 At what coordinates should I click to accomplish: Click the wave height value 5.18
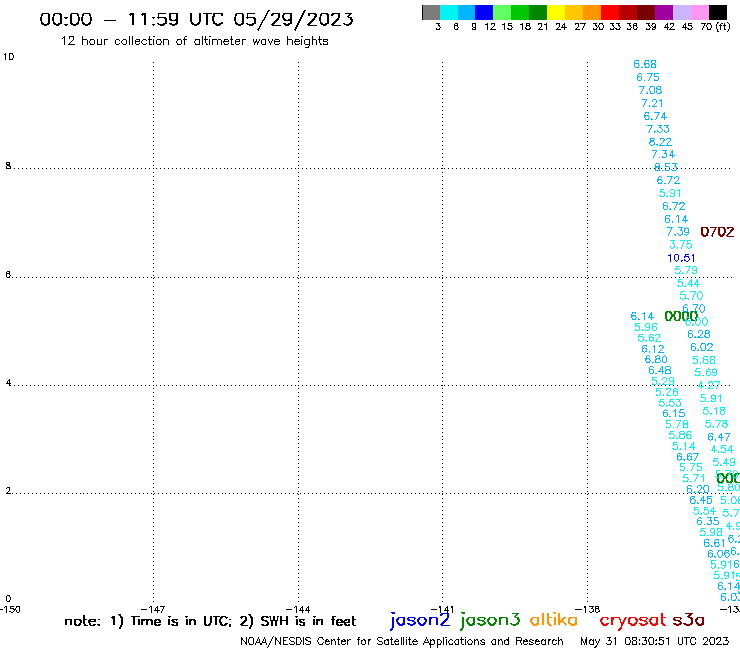714,411
